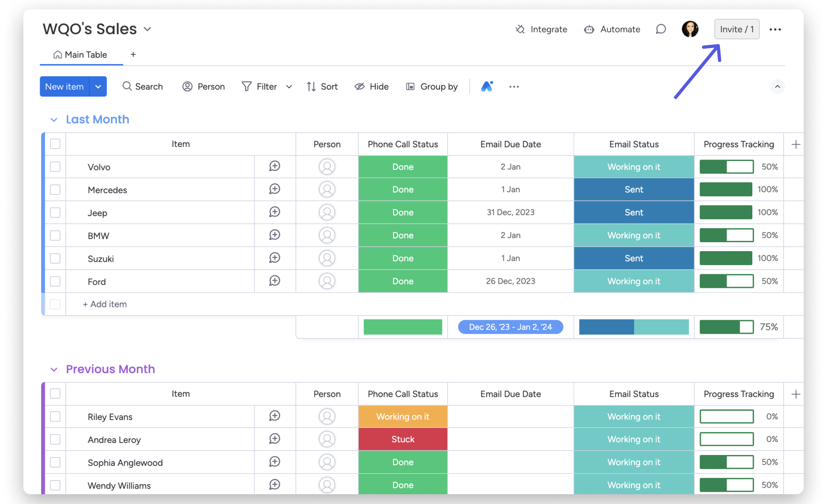The image size is (827, 504).
Task: Check the Mercedes row checkbox
Action: (x=55, y=189)
